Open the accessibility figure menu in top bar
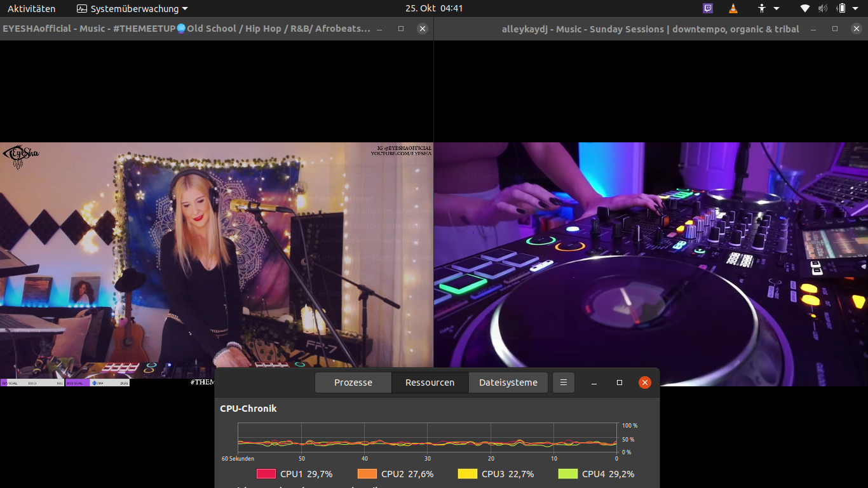The height and width of the screenshot is (488, 868). [762, 8]
